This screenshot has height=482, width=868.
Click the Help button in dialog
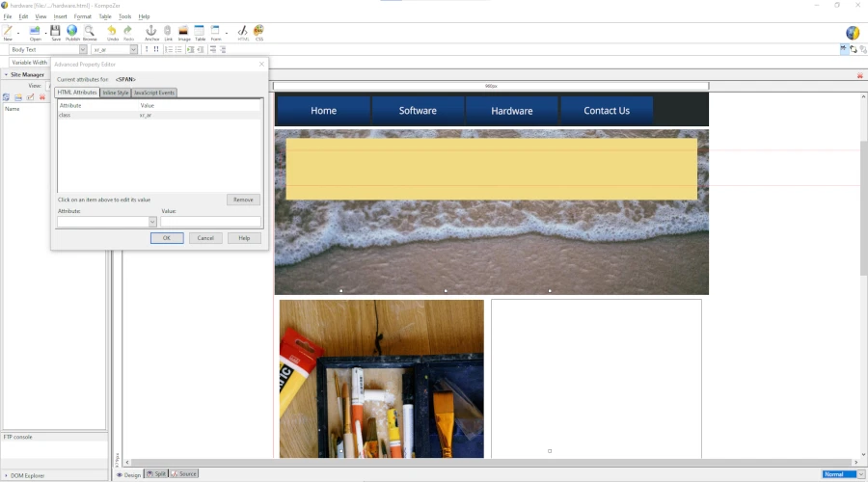click(x=244, y=238)
